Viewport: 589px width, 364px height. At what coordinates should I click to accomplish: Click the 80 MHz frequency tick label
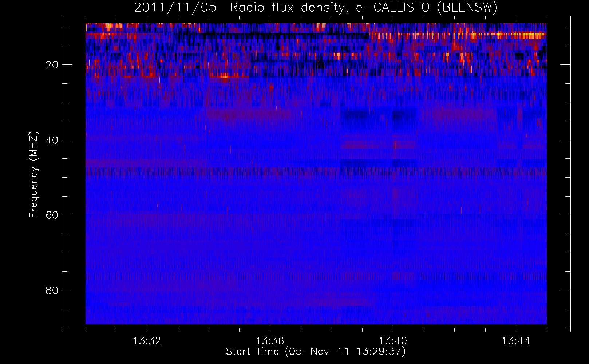(52, 290)
